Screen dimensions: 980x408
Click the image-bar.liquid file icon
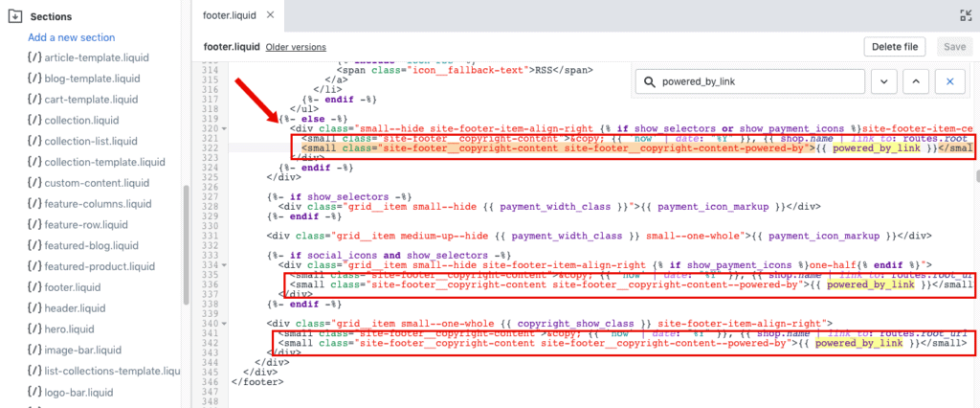(x=34, y=350)
